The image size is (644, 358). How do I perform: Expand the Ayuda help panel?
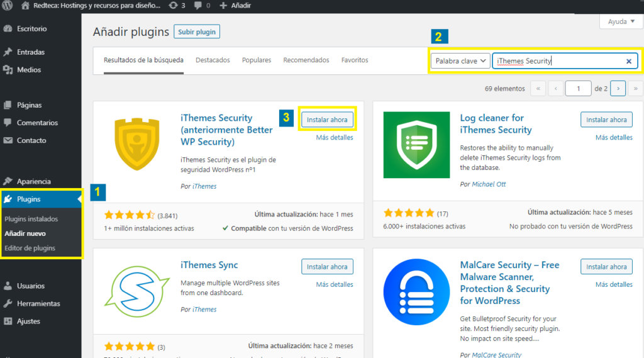[x=621, y=21]
